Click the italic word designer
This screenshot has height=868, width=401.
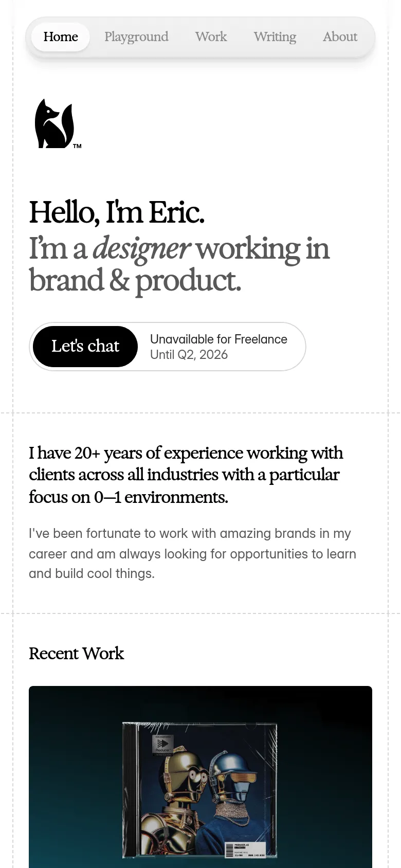141,248
